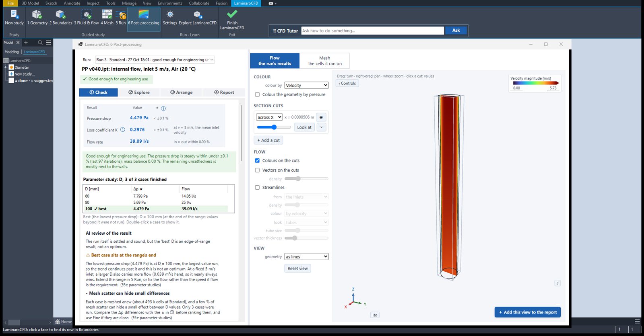Screen dimensions: 644x336
Task: Click the Look at button
Action: click(304, 127)
